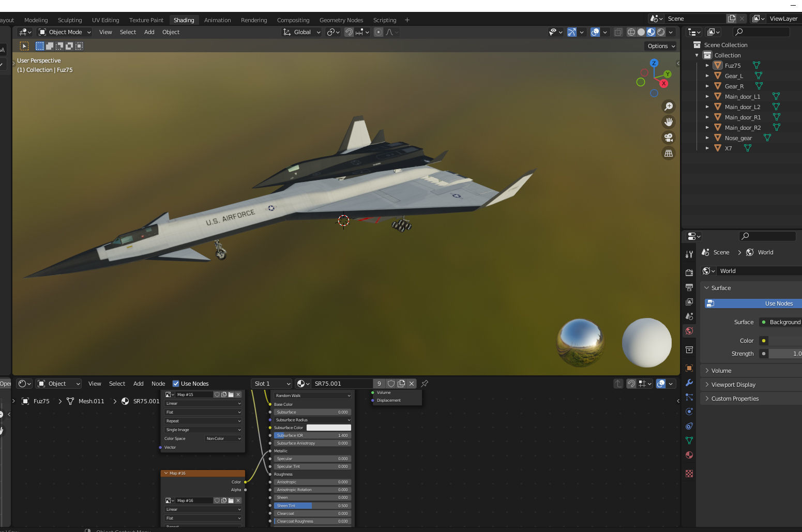Switch viewport to Solid shading

[641, 32]
